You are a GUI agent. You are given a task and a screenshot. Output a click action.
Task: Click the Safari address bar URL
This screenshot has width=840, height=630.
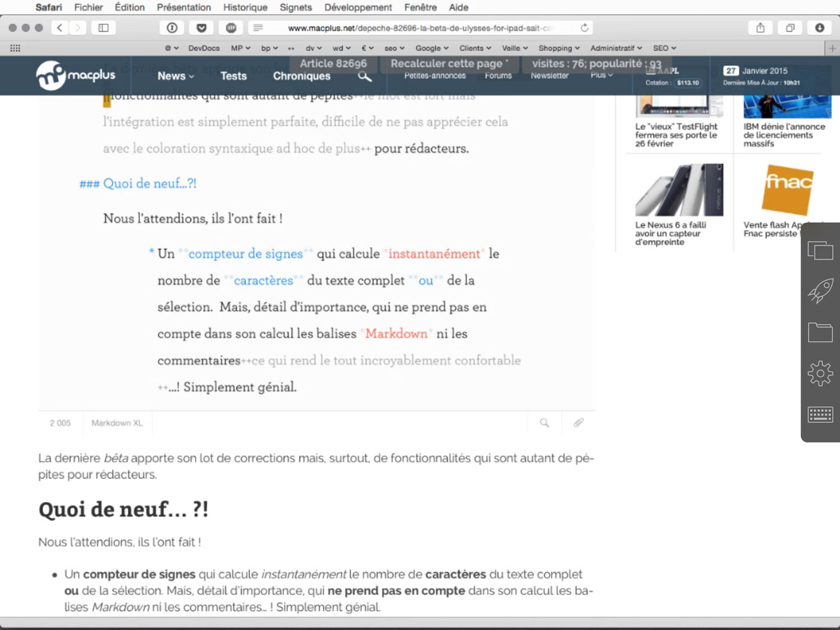click(x=419, y=28)
